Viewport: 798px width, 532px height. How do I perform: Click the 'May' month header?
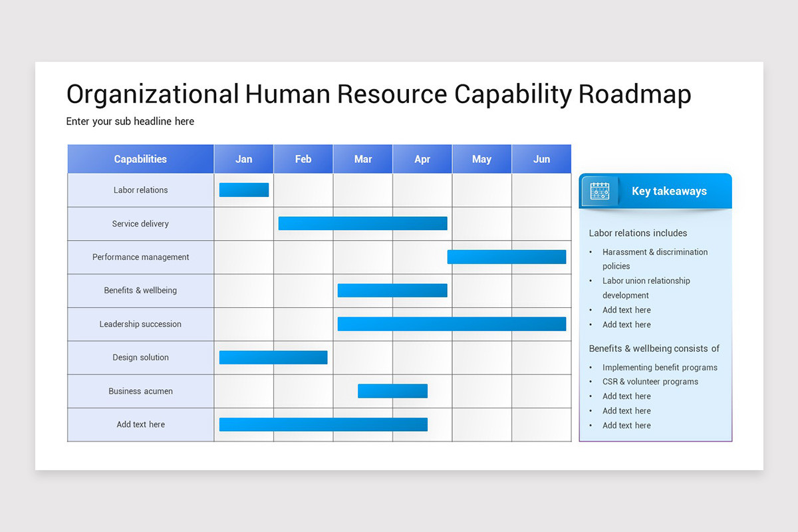[482, 159]
